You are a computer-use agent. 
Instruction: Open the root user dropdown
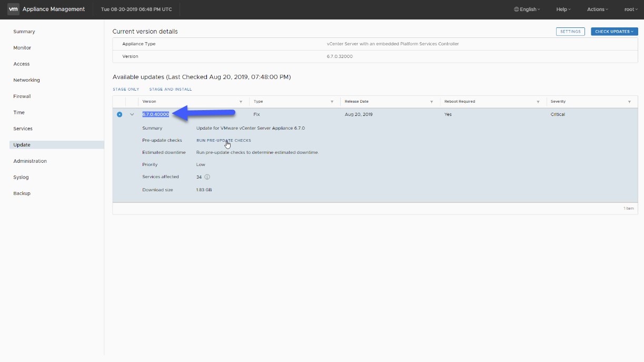(x=631, y=9)
